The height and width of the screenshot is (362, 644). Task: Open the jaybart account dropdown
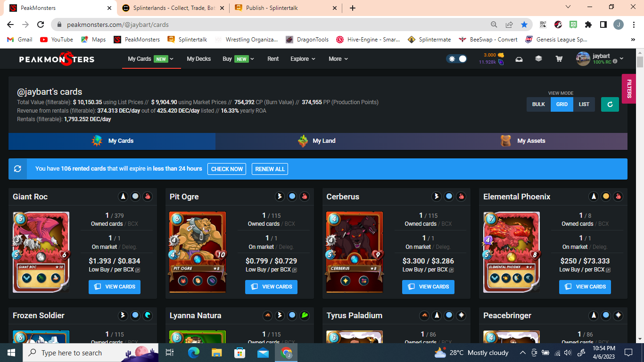click(600, 59)
